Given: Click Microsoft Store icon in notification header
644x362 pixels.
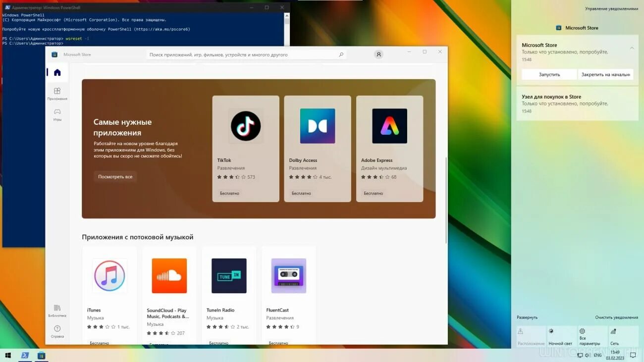Looking at the screenshot, I should (559, 28).
